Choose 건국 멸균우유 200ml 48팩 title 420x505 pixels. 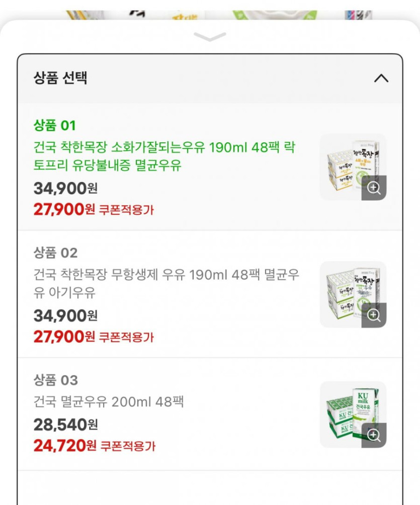[109, 402]
